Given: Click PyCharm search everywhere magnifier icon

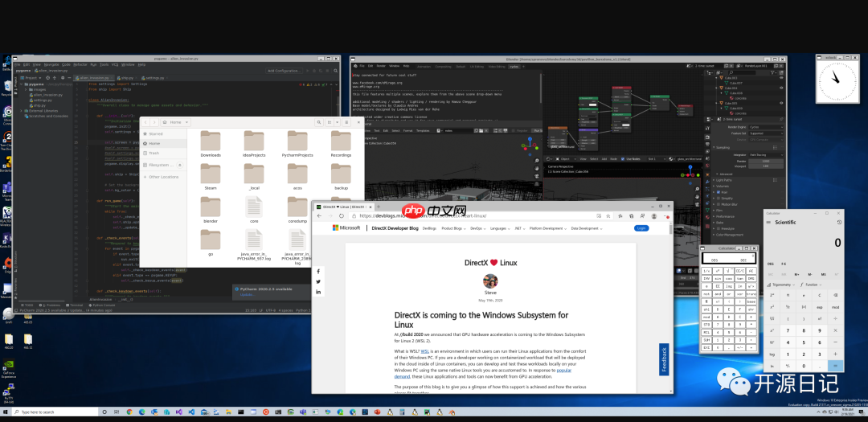Looking at the screenshot, I should click(334, 71).
